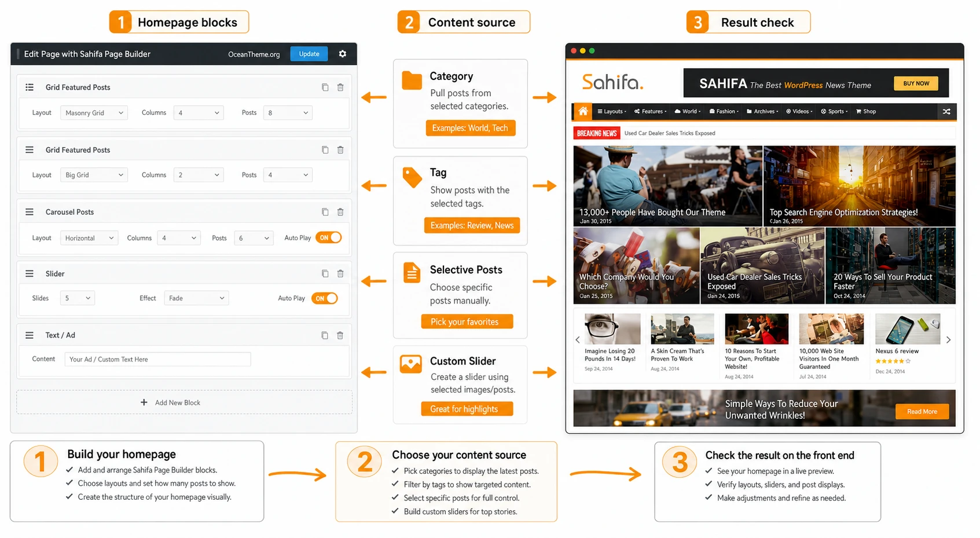Open Fade effect dropdown
Screen dimensions: 980x538
point(196,298)
